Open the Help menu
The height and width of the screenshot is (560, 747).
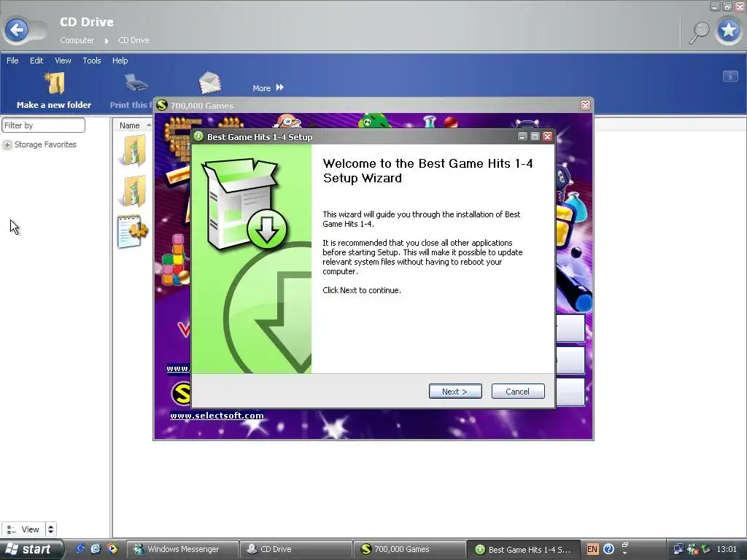click(x=120, y=61)
